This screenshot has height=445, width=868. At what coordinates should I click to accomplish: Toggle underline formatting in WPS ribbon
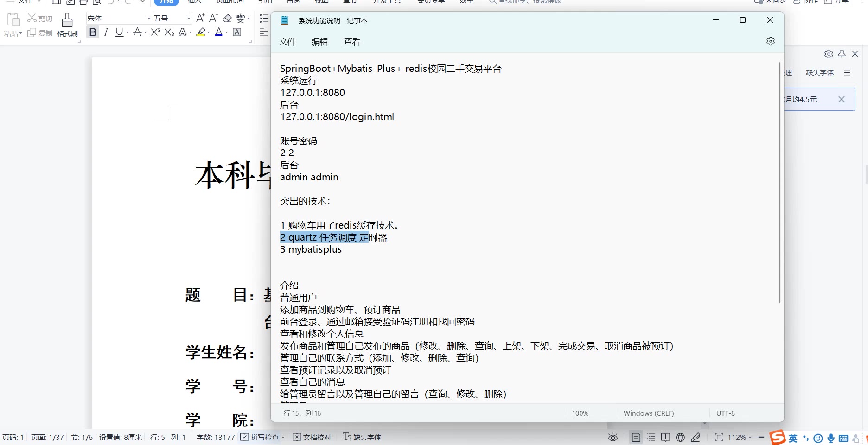pyautogui.click(x=119, y=32)
